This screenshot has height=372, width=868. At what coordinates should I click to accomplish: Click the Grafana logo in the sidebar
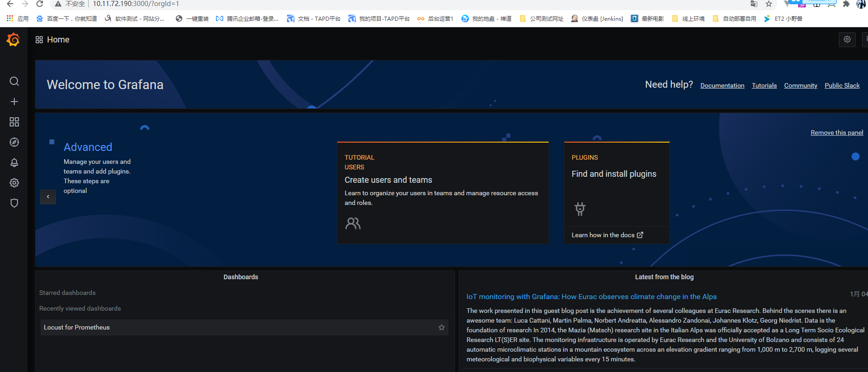coord(13,40)
